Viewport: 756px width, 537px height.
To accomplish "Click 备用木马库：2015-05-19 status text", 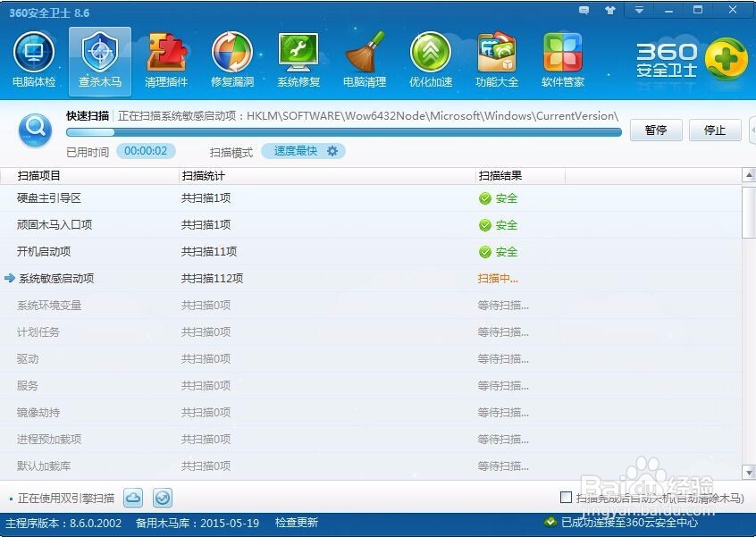I will coord(197,523).
